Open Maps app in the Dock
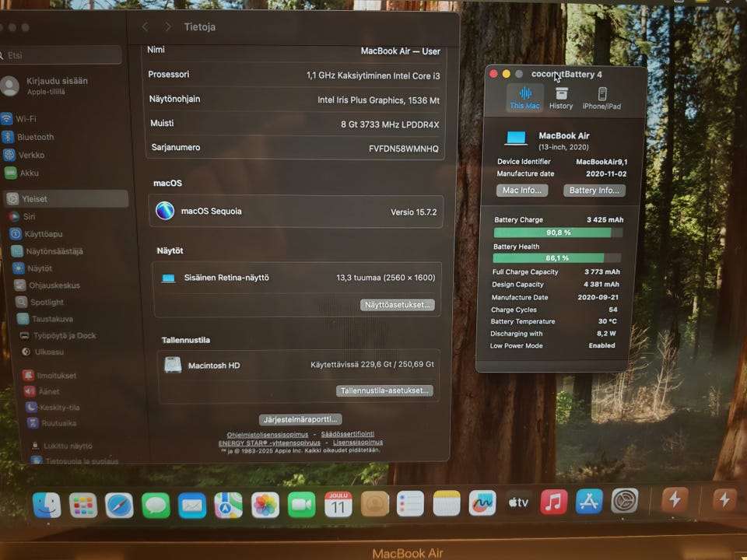 pos(228,506)
